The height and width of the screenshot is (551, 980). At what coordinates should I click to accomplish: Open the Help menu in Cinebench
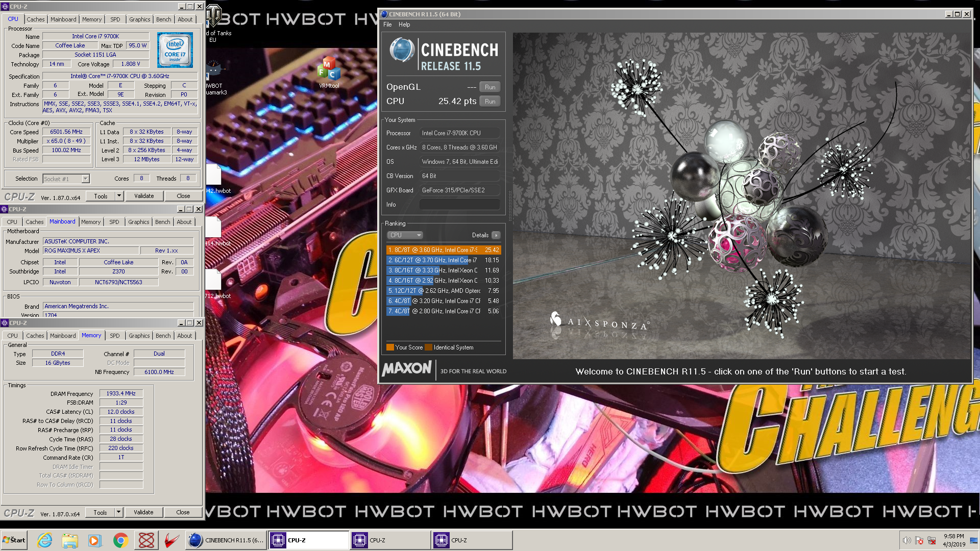click(404, 24)
